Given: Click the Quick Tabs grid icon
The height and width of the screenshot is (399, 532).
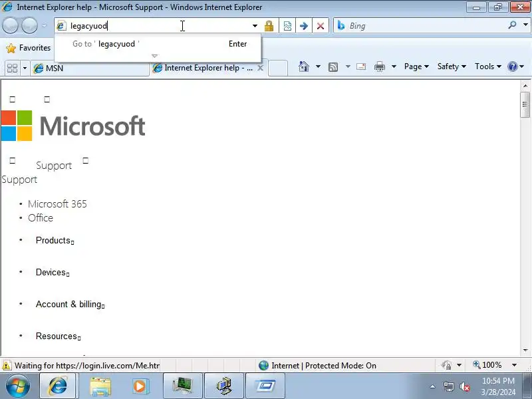Looking at the screenshot, I should click(x=12, y=68).
